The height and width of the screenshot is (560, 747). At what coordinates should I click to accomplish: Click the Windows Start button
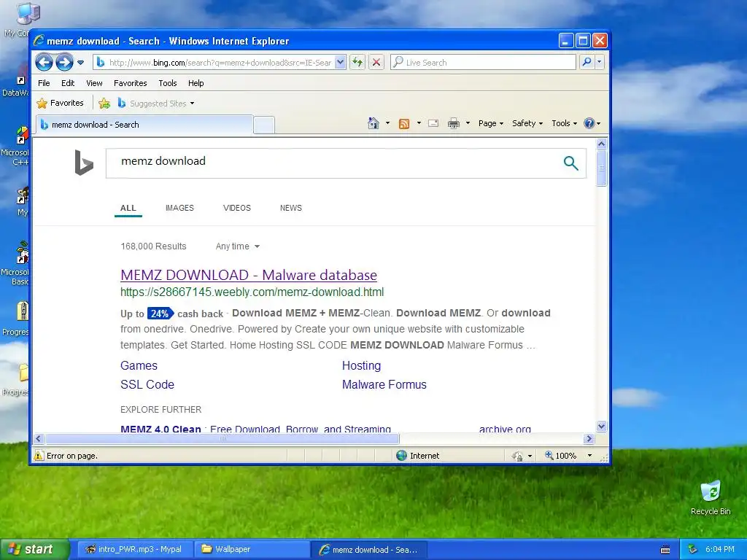34,550
